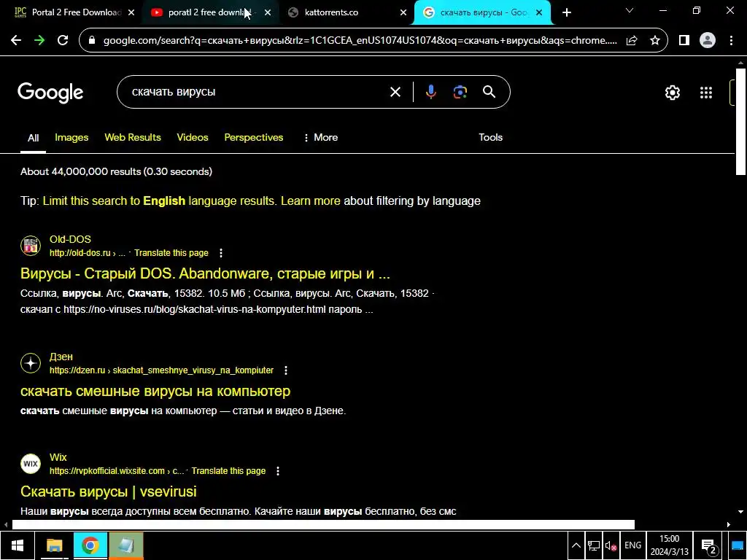Translate the Wix result page
Viewport: 747px width, 560px height.
click(228, 471)
